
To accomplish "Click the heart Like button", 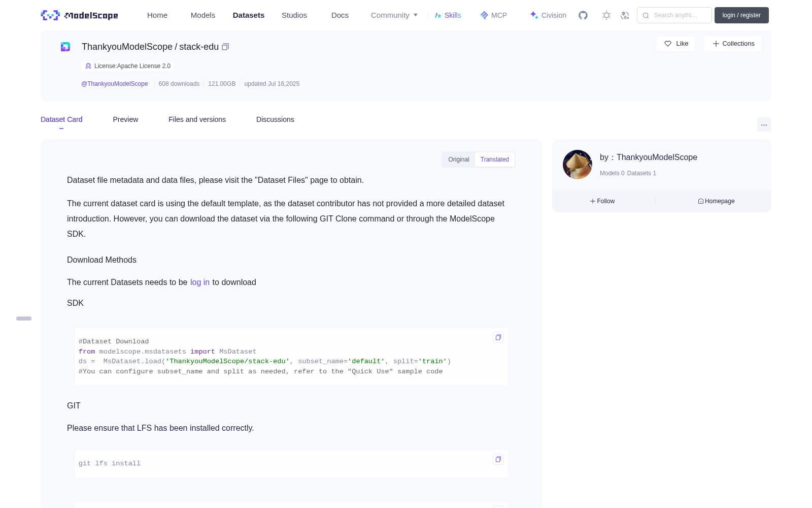I will pos(676,44).
